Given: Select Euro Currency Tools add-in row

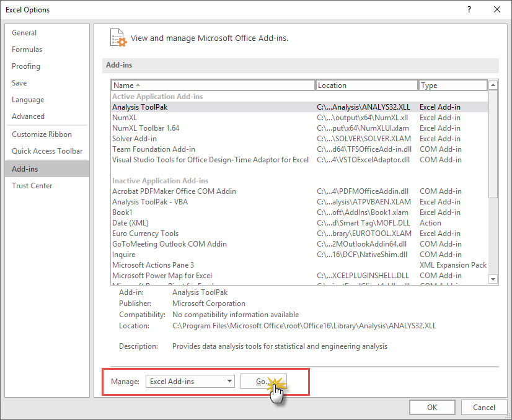Looking at the screenshot, I should click(145, 234).
